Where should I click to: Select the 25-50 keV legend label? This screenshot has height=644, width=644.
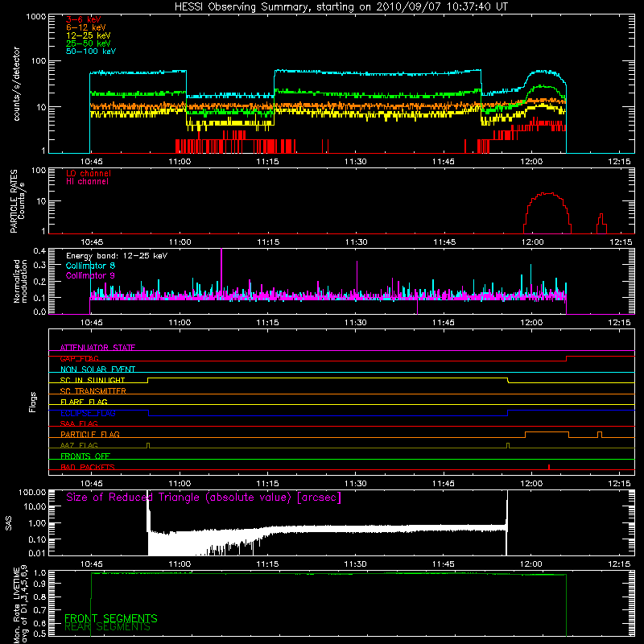click(x=89, y=43)
